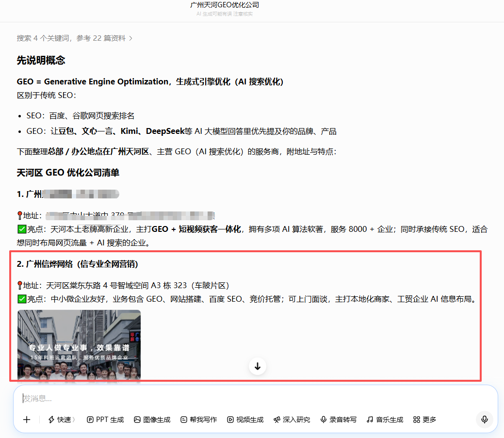Click heading 天河区 GEO 优化公司清单
The height and width of the screenshot is (438, 504).
pyautogui.click(x=68, y=173)
